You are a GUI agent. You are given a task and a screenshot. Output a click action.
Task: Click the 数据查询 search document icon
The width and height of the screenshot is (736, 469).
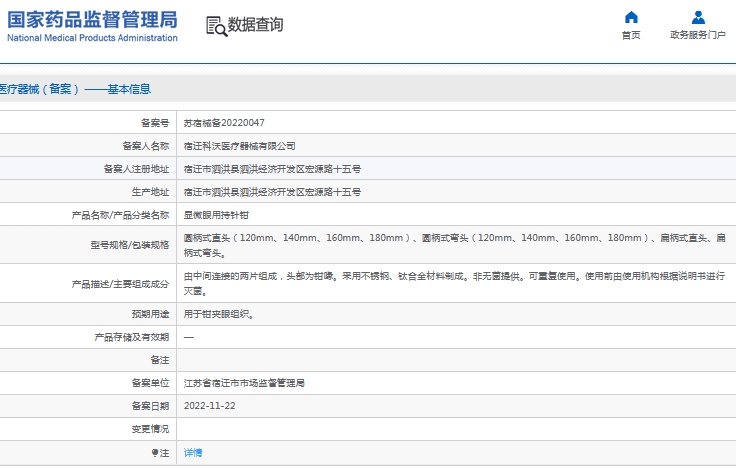pyautogui.click(x=216, y=26)
